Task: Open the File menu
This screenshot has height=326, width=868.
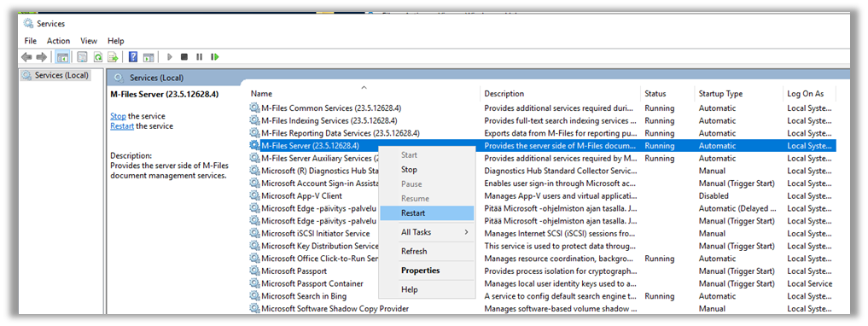Action: click(x=31, y=41)
